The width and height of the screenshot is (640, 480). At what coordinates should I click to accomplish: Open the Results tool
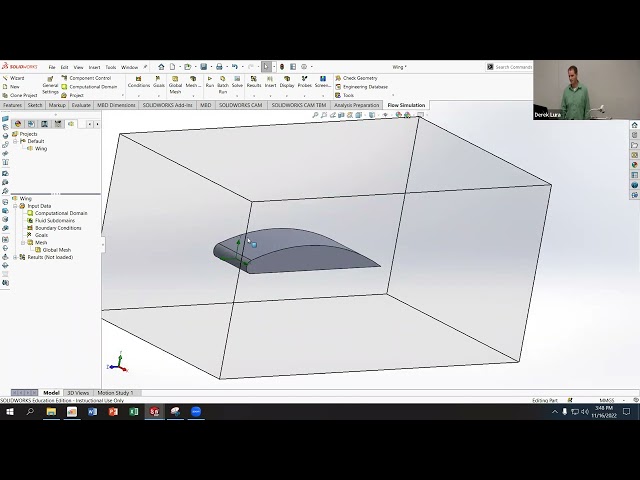pos(253,82)
